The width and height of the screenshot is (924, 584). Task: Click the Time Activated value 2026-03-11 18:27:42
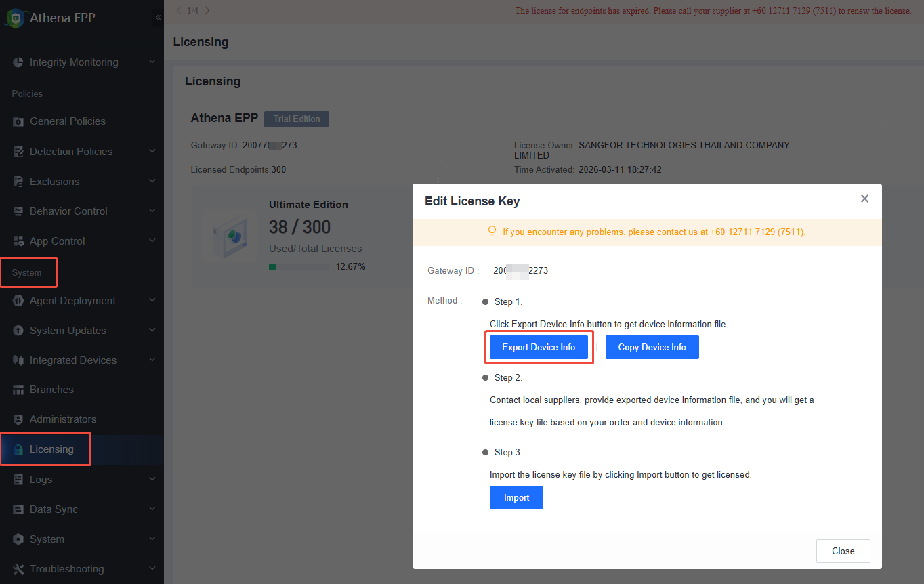pos(620,169)
